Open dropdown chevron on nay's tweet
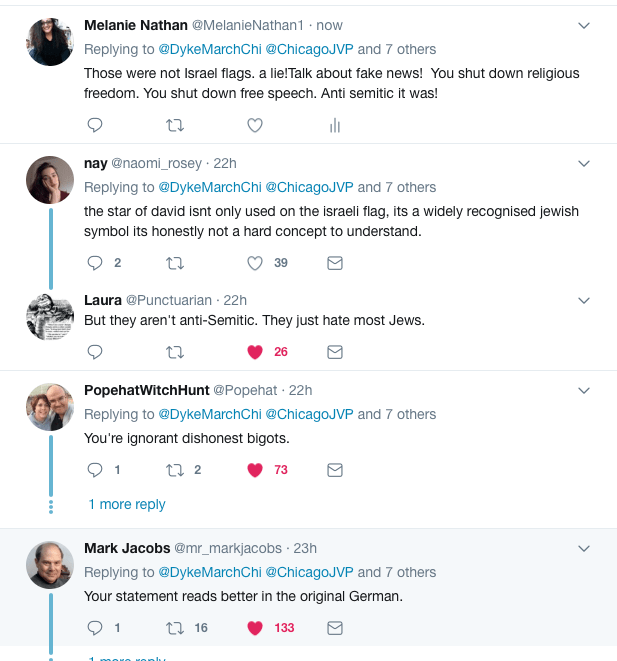 click(x=585, y=163)
